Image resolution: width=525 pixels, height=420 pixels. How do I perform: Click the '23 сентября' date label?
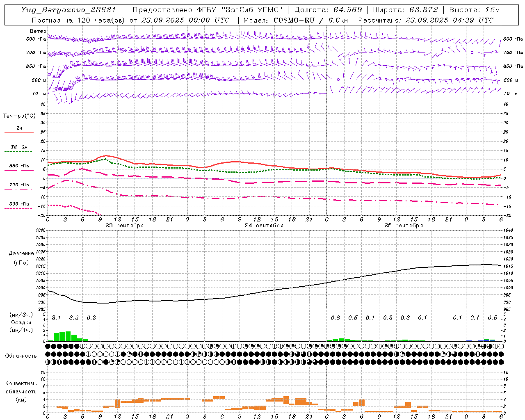click(x=124, y=226)
